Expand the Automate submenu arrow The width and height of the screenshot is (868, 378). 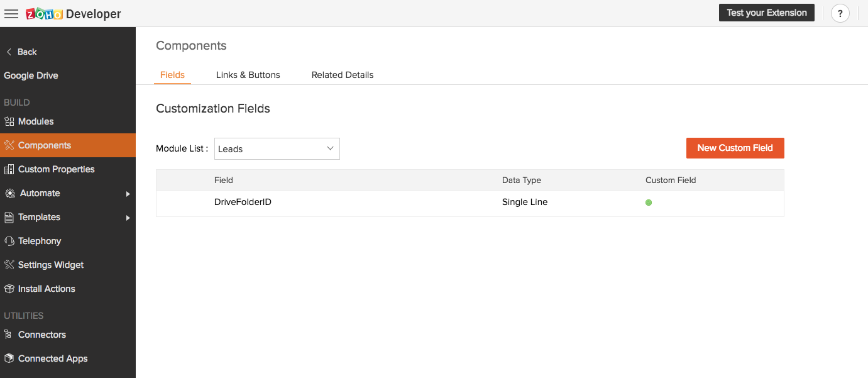pyautogui.click(x=128, y=194)
